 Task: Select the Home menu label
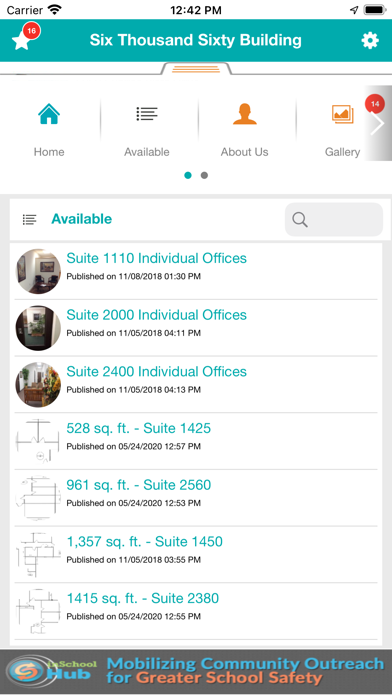[49, 152]
